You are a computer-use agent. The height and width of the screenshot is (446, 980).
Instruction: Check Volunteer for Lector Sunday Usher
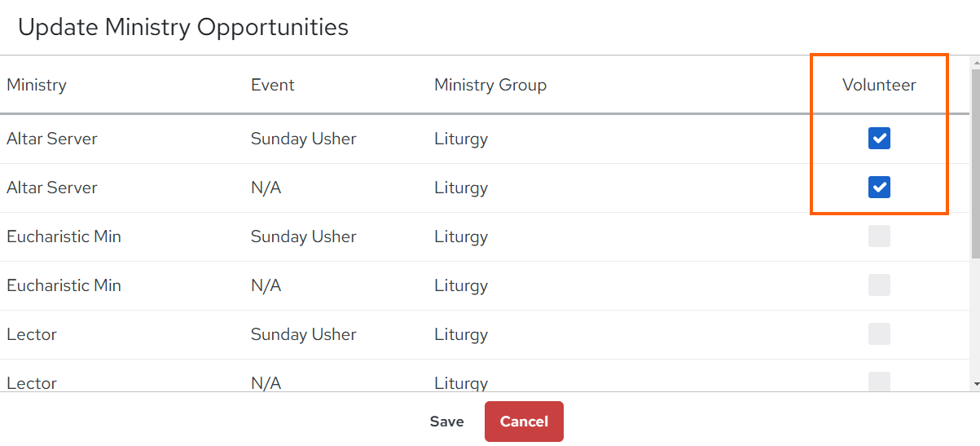click(879, 334)
